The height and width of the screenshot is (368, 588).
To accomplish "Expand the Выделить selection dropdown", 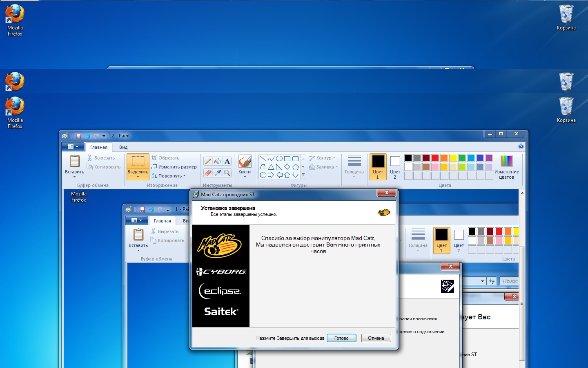I will [x=138, y=177].
